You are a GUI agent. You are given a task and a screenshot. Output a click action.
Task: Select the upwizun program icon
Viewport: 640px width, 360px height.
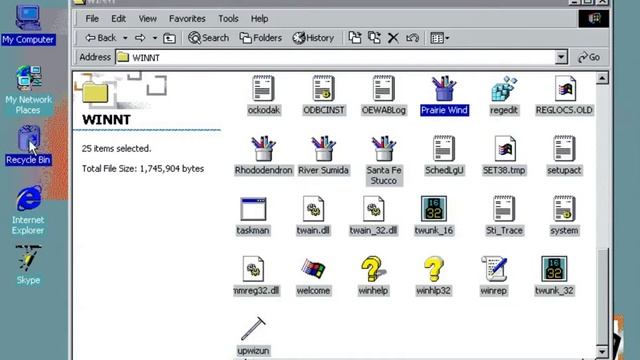point(253,329)
